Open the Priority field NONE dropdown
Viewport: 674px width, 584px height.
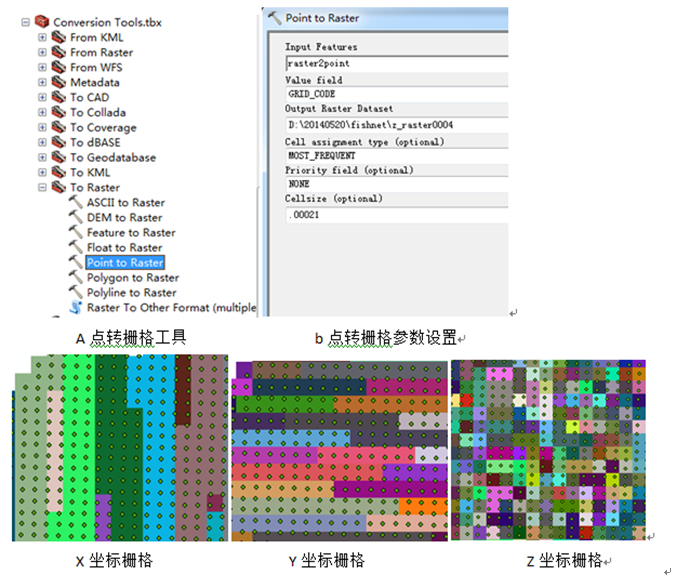pyautogui.click(x=397, y=184)
